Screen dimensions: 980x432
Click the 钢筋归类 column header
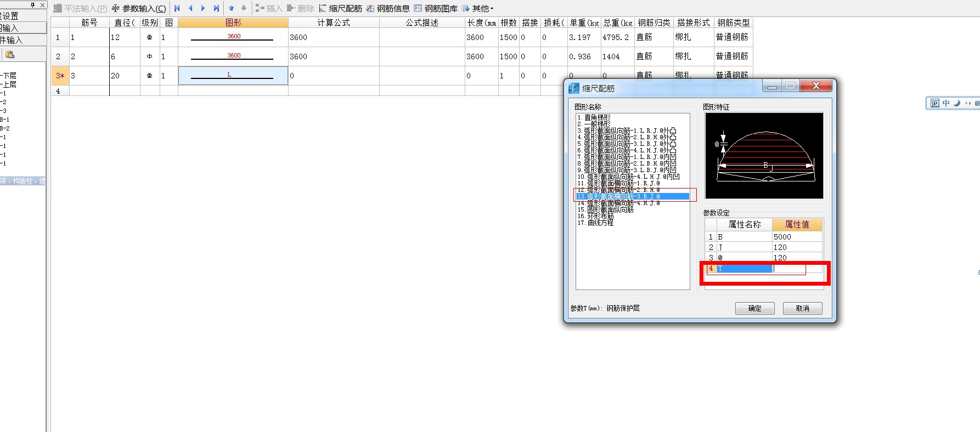click(654, 22)
